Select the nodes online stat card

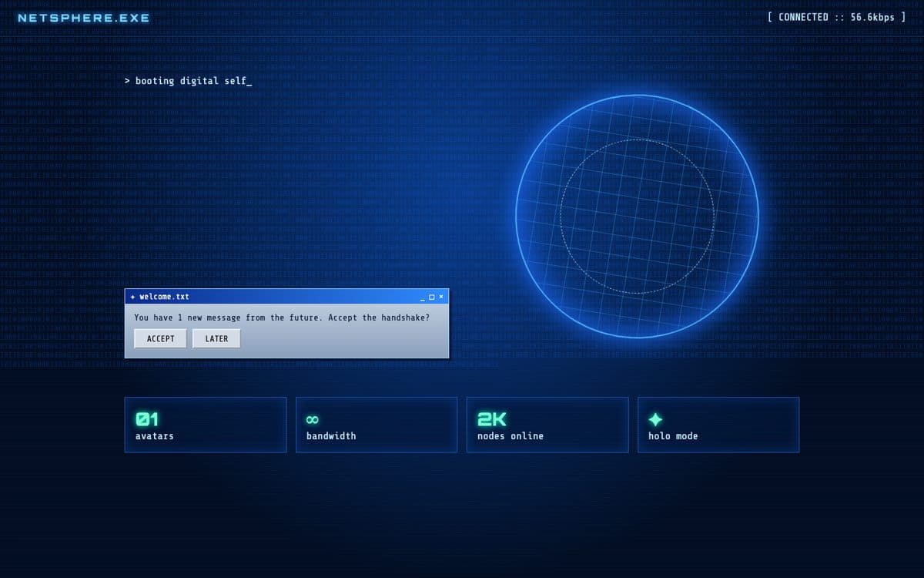pyautogui.click(x=547, y=425)
